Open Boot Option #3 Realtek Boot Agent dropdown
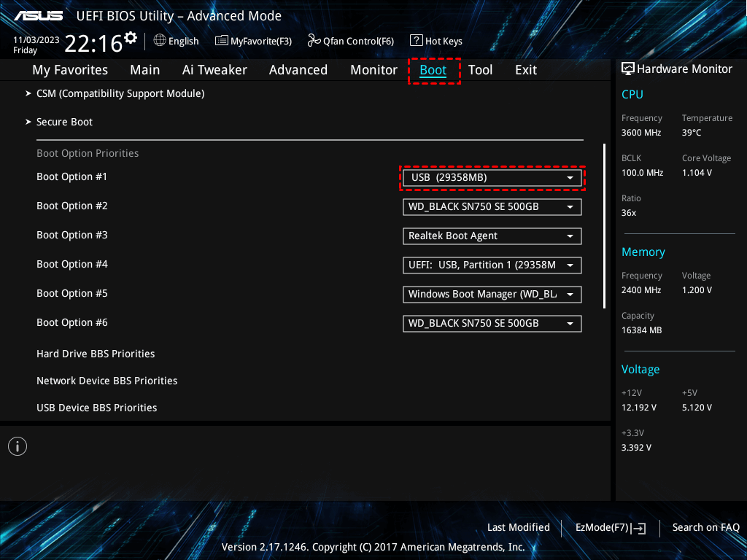Image resolution: width=747 pixels, height=560 pixels. click(x=492, y=236)
